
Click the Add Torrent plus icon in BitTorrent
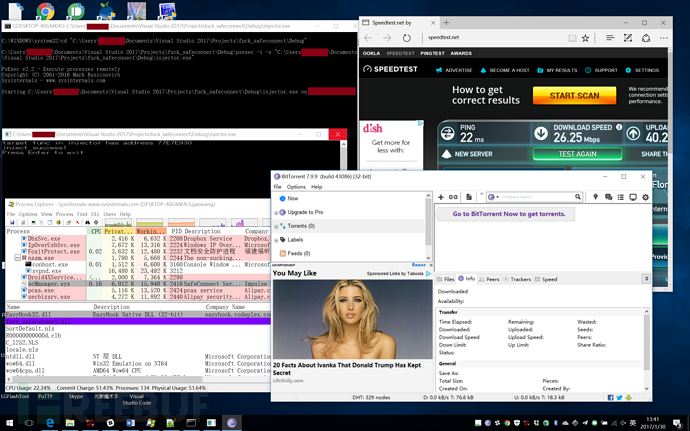tap(441, 197)
